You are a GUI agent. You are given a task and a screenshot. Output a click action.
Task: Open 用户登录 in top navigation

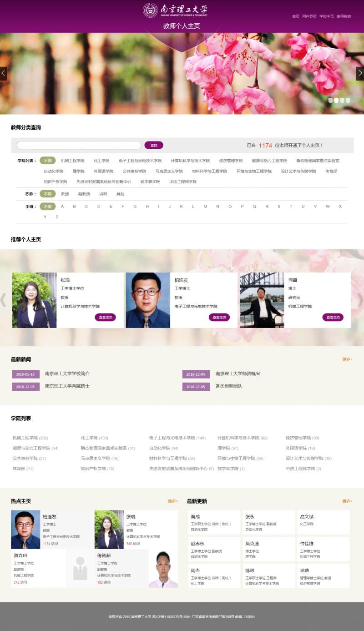309,16
